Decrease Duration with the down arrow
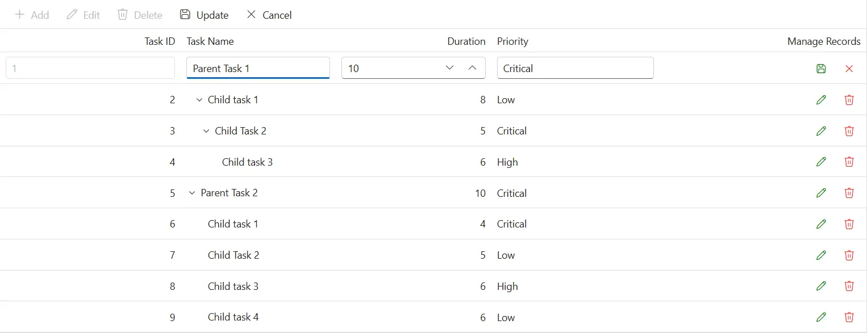This screenshot has height=333, width=868. [450, 68]
